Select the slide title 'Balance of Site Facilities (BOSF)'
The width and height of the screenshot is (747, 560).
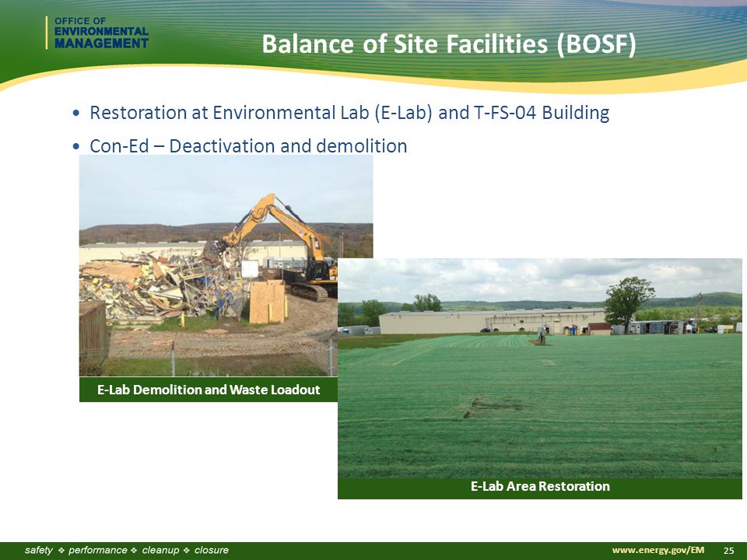(449, 44)
